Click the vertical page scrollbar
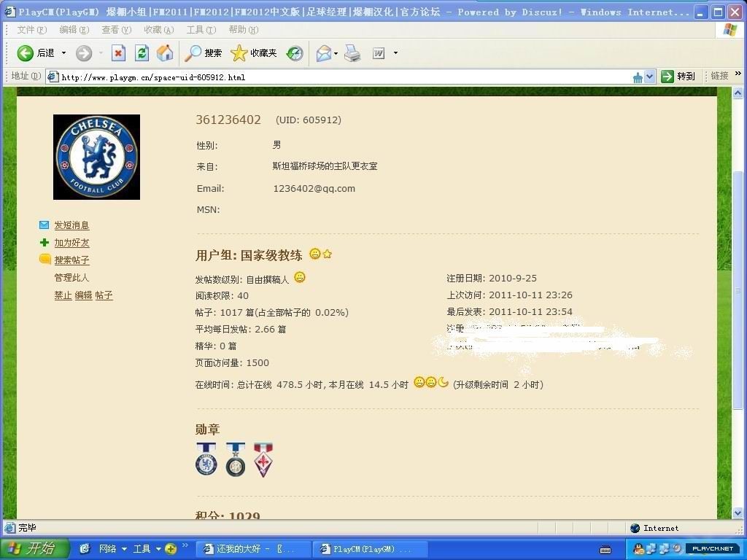This screenshot has height=560, width=747. [x=738, y=292]
